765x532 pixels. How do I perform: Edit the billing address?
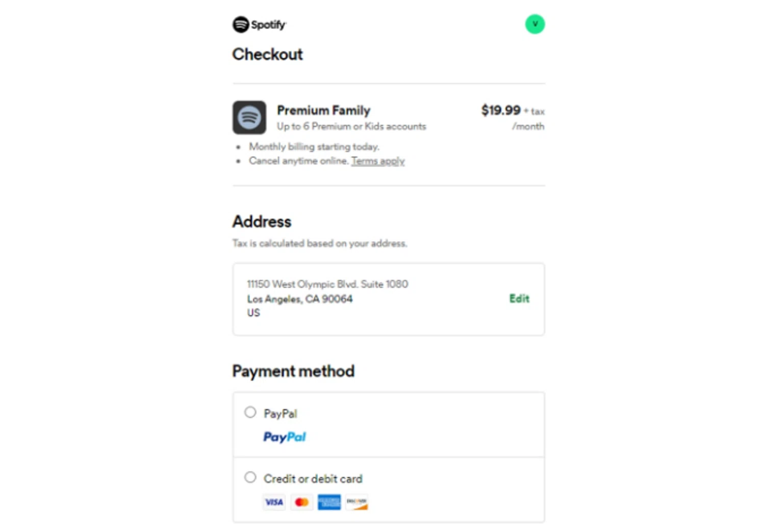click(x=519, y=299)
